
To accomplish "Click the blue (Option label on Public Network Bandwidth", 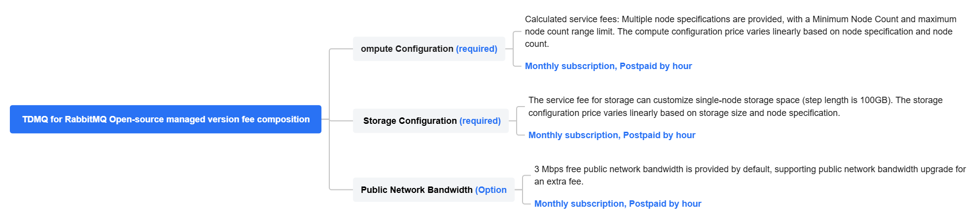I will click(491, 190).
